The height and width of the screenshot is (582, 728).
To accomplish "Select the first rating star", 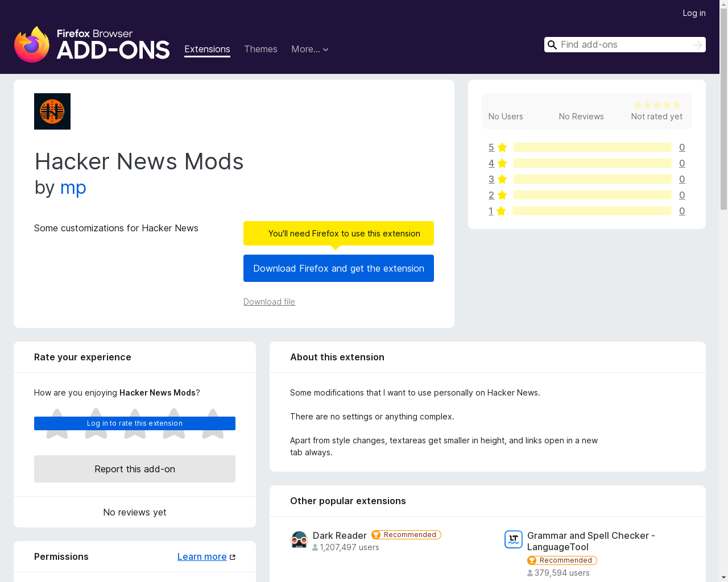I will [x=57, y=423].
